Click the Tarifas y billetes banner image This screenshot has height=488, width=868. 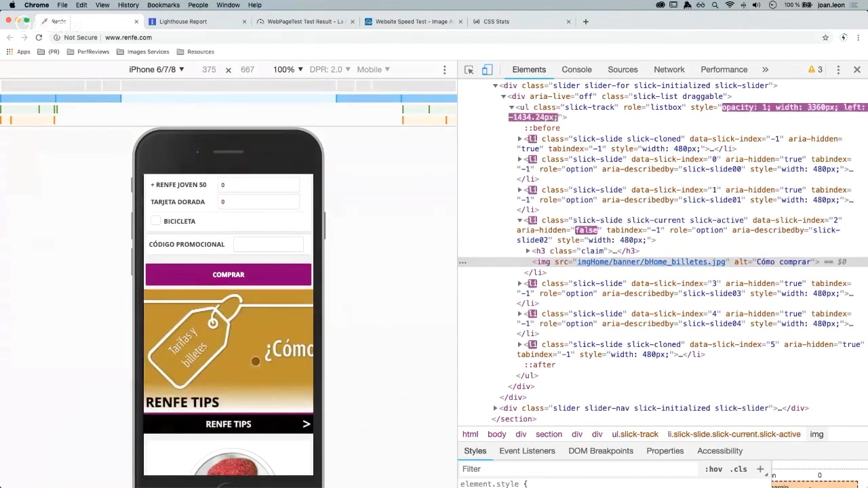(229, 350)
